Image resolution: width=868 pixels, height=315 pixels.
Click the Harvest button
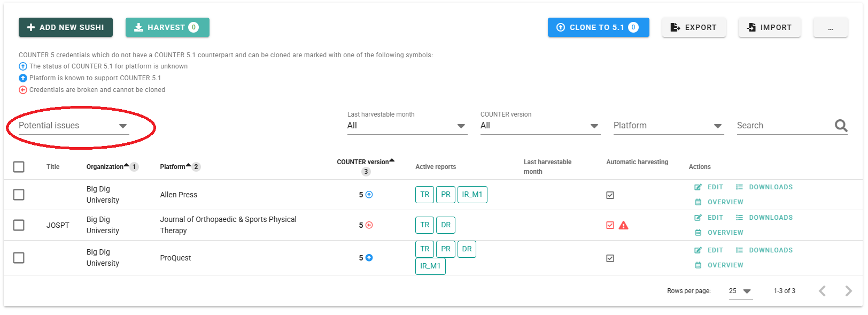[167, 27]
